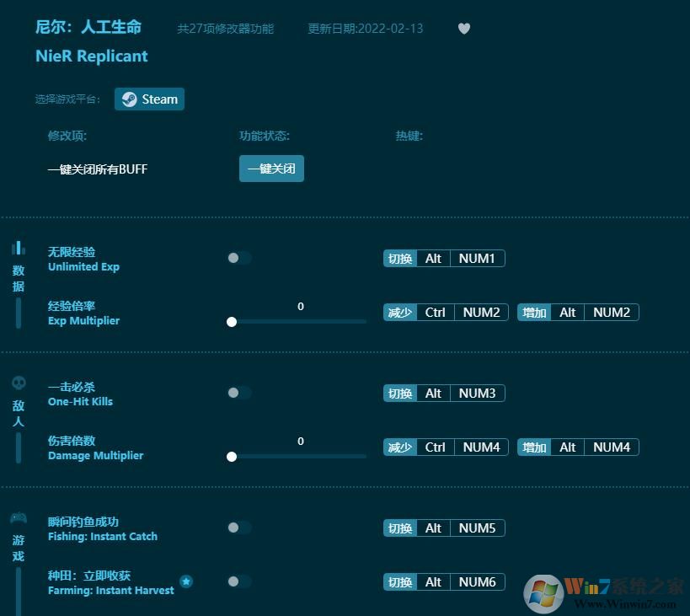This screenshot has width=690, height=616.
Task: Click the Steam logo icon on the platform button
Action: 130,99
